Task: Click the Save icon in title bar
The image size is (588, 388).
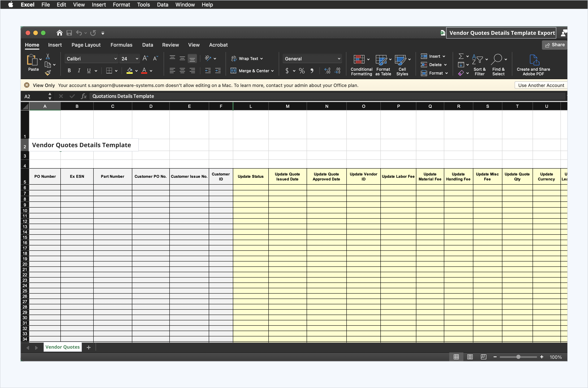Action: coord(69,33)
